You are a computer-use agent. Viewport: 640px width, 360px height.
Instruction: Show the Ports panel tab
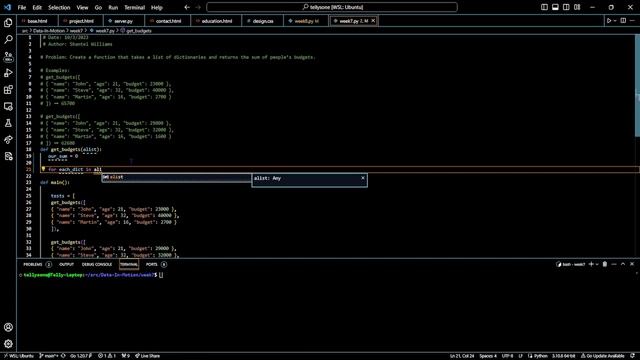pyautogui.click(x=156, y=264)
